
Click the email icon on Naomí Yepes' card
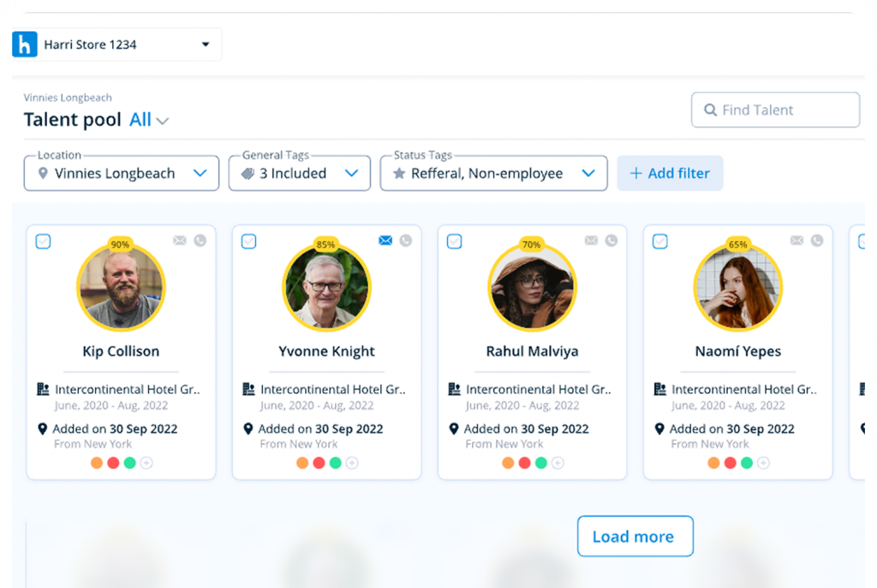(x=796, y=241)
